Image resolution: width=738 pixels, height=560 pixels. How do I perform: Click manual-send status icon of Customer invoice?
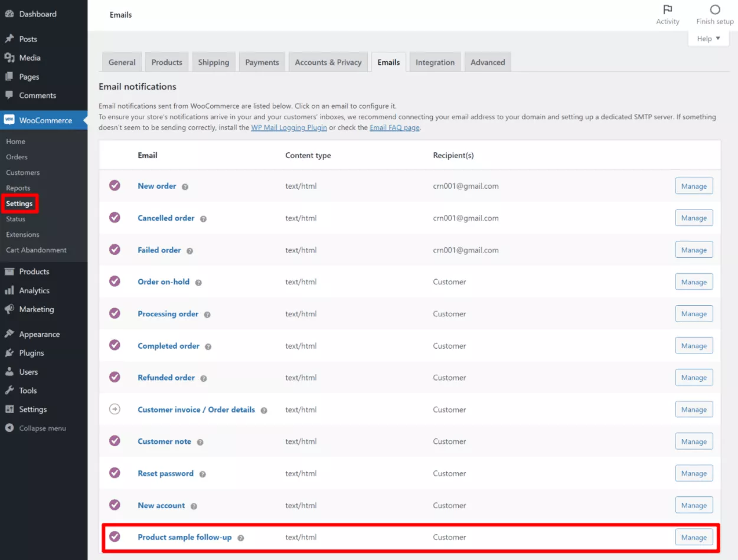click(115, 408)
